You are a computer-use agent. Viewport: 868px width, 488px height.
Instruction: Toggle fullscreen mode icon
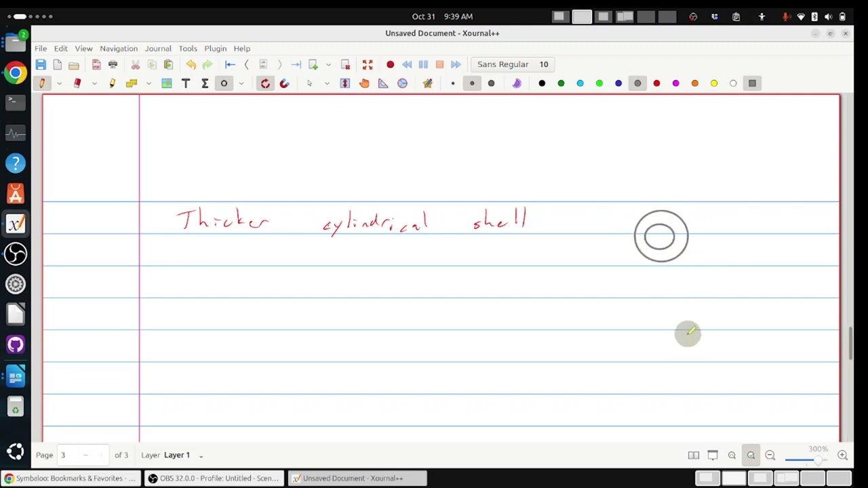(x=368, y=64)
